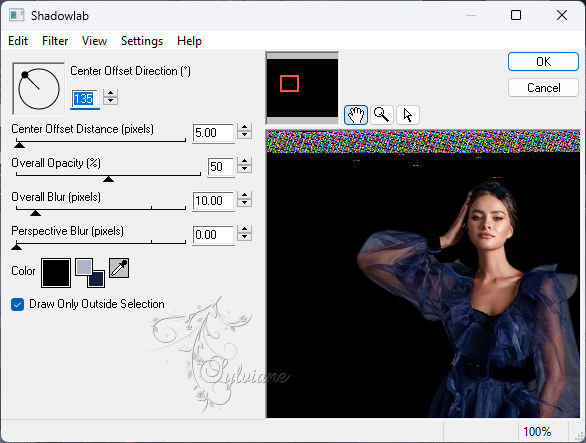Click the foreground/background color swap icon
The image size is (586, 443).
(90, 273)
